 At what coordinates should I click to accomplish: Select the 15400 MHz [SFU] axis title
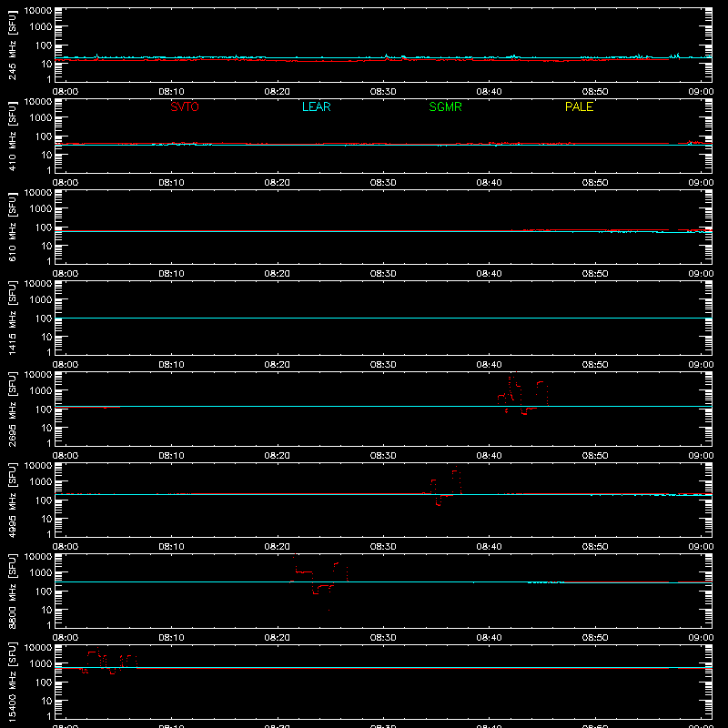pyautogui.click(x=12, y=682)
